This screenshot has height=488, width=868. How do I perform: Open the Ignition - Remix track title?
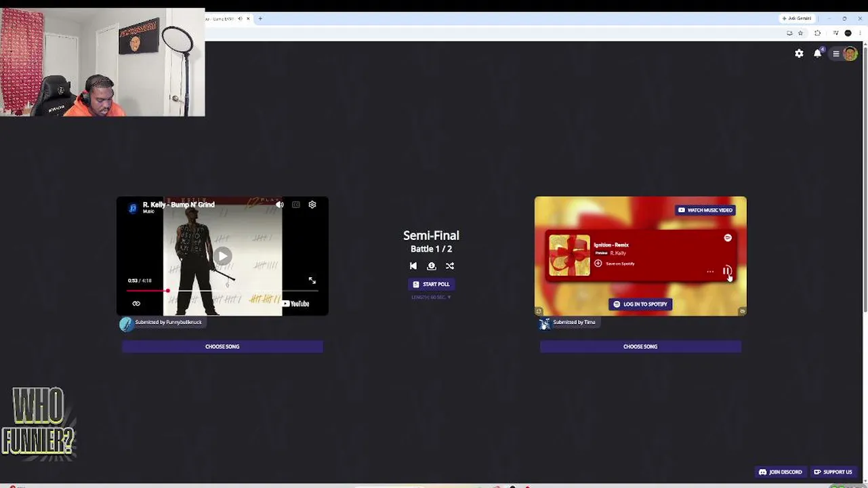[611, 245]
